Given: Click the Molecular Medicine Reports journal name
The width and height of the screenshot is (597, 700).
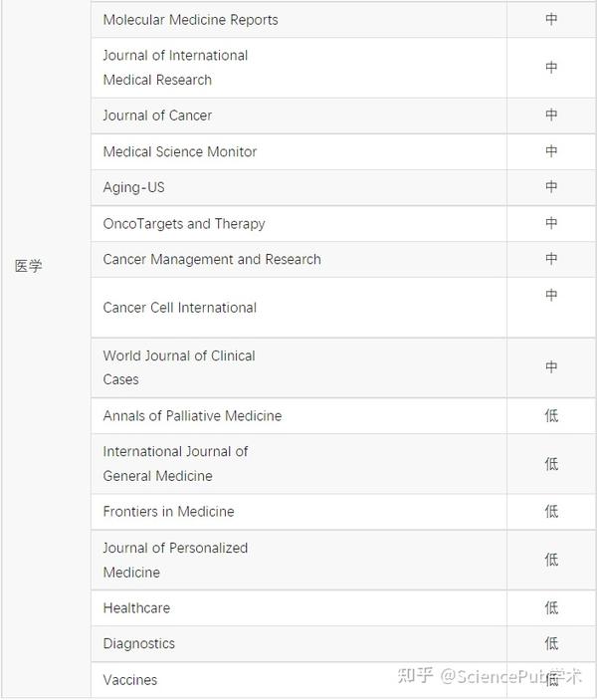Looking at the screenshot, I should coord(191,20).
